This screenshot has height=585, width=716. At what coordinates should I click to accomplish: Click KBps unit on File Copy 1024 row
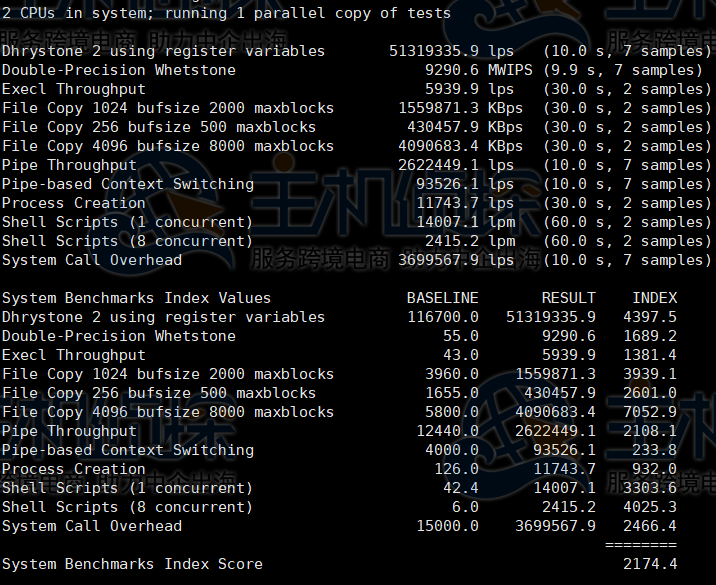pos(505,108)
